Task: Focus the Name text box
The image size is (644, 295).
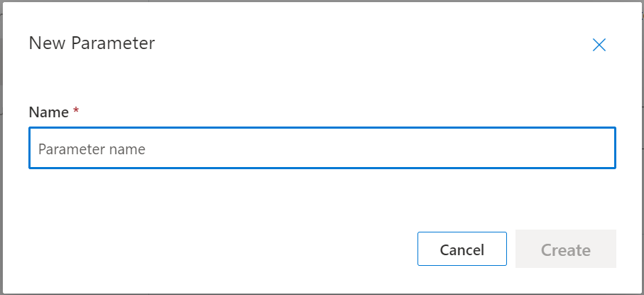Action: [x=322, y=149]
